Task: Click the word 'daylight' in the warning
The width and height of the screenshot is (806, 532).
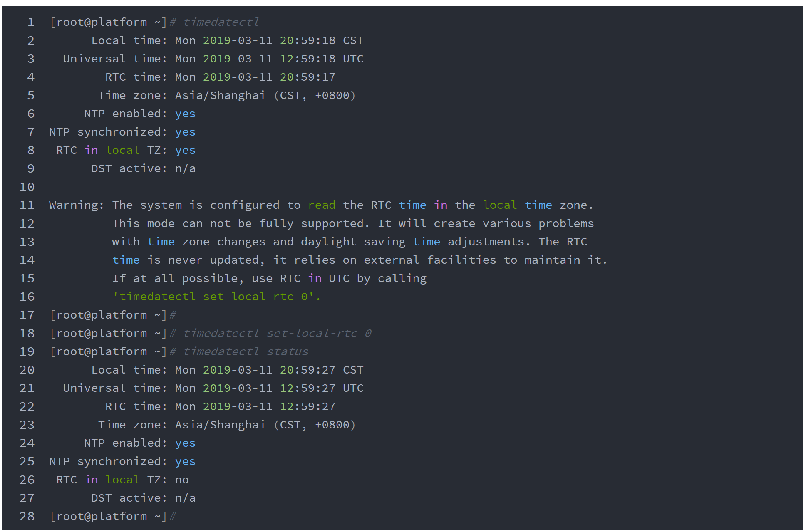Action: tap(328, 242)
